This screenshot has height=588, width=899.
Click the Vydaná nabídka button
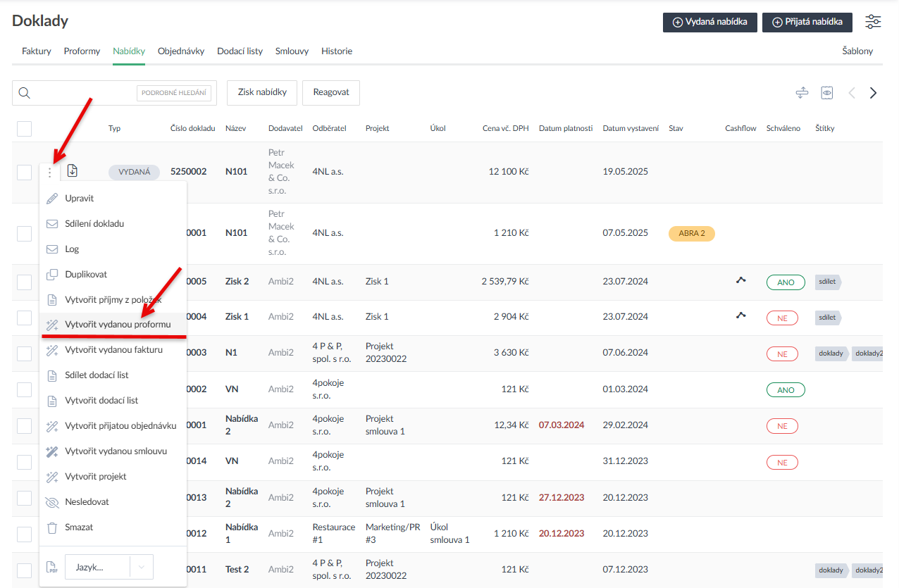[x=709, y=23]
